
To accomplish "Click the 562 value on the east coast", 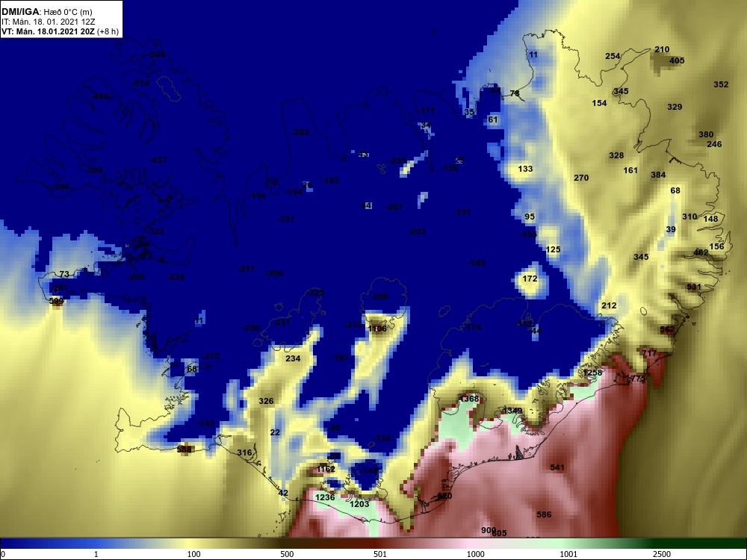I will click(x=667, y=329).
